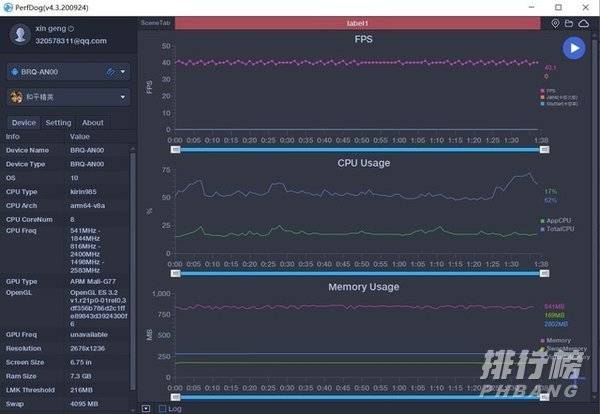Click the email 320578311@qq.com
Image resolution: width=600 pixels, height=414 pixels.
(71, 41)
